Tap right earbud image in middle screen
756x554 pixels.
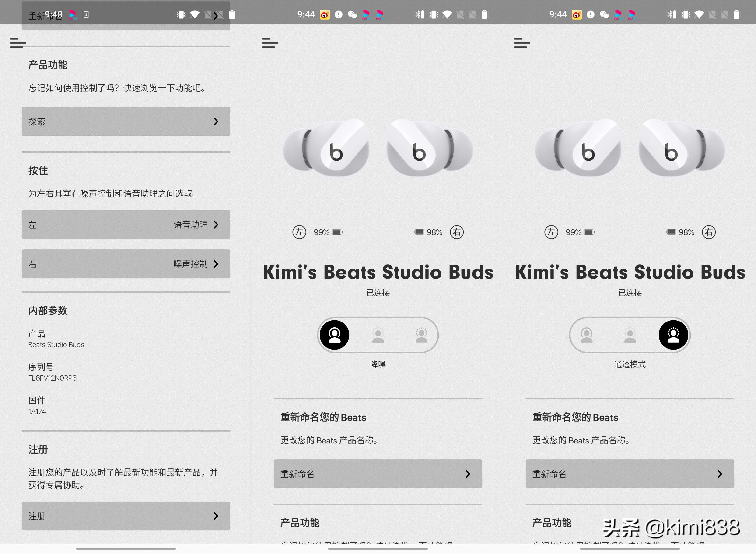click(430, 148)
